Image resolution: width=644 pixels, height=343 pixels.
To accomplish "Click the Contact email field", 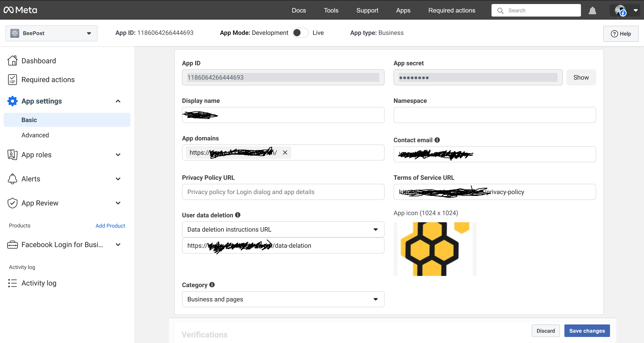I will click(x=494, y=154).
